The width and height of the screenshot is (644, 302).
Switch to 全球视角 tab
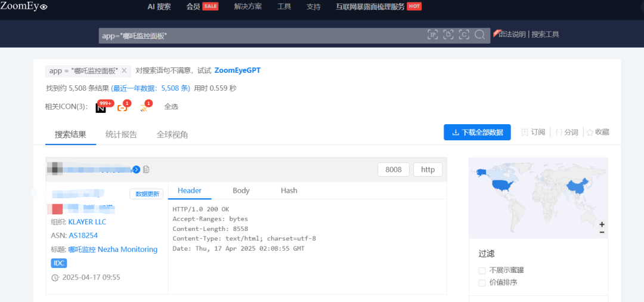pos(172,135)
